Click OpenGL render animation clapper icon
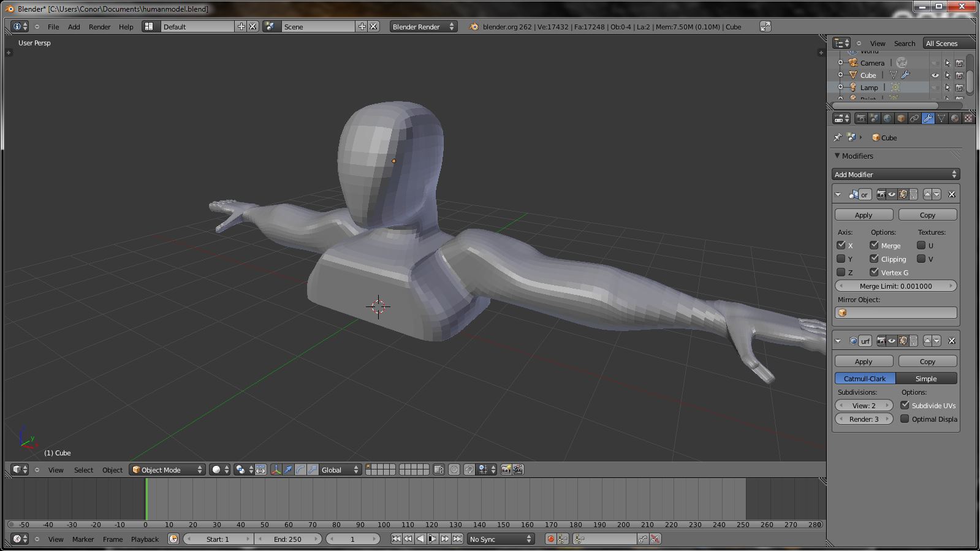The width and height of the screenshot is (980, 551). point(518,469)
